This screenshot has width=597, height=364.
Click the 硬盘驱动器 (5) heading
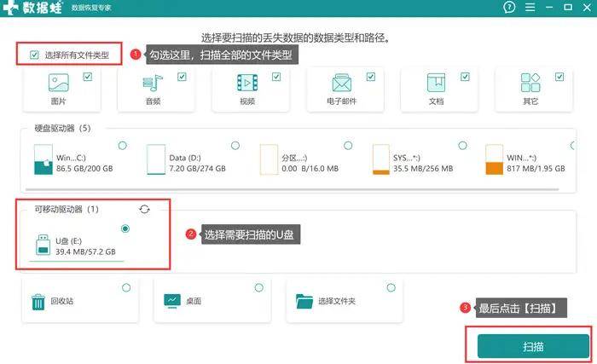(x=63, y=129)
